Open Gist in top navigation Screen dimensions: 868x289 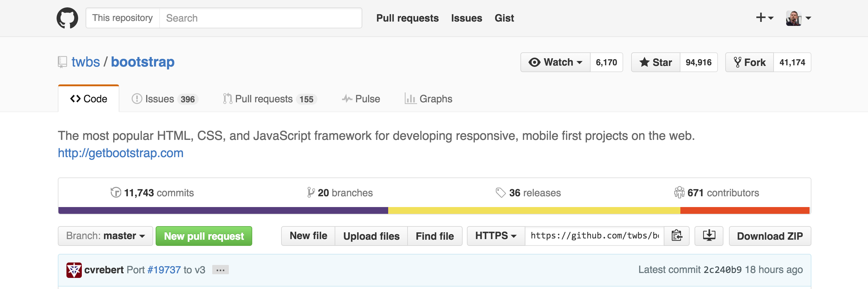(504, 18)
